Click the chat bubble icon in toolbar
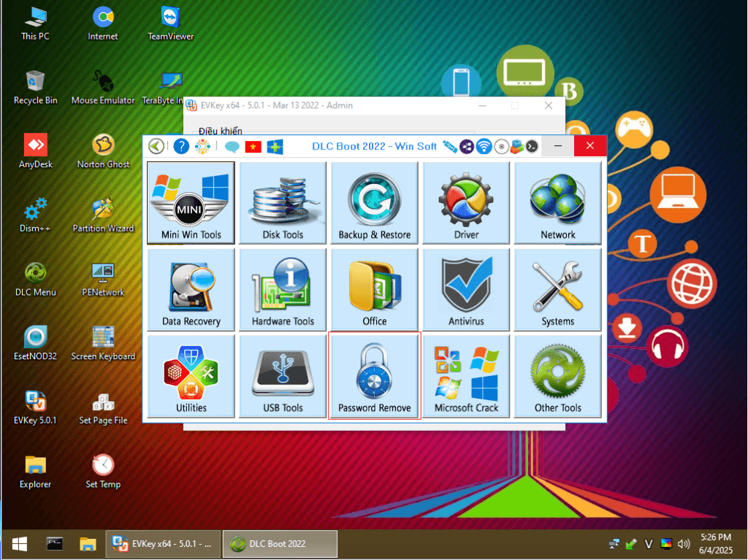Screen dimensions: 748x560 tap(232, 146)
